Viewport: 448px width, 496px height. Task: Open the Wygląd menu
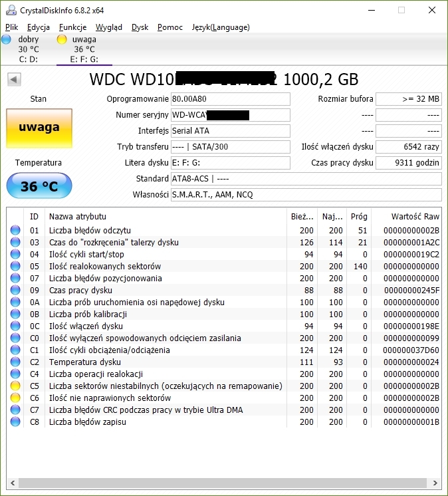[x=109, y=27]
